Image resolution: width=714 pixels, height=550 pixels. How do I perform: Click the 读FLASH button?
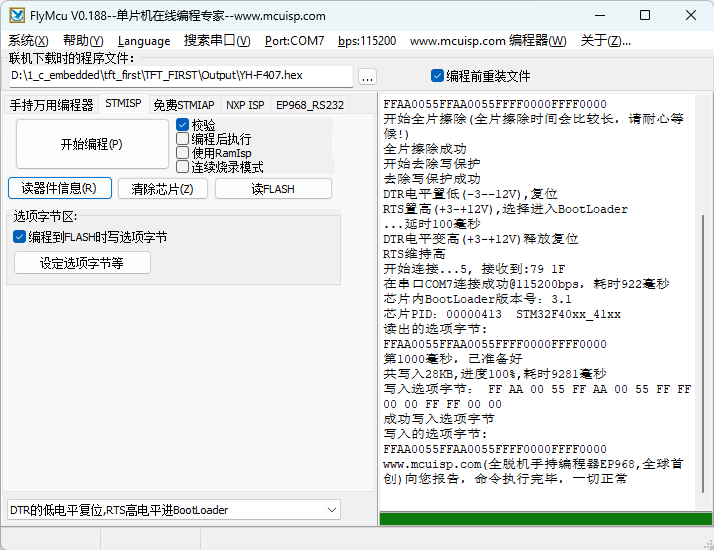[273, 188]
